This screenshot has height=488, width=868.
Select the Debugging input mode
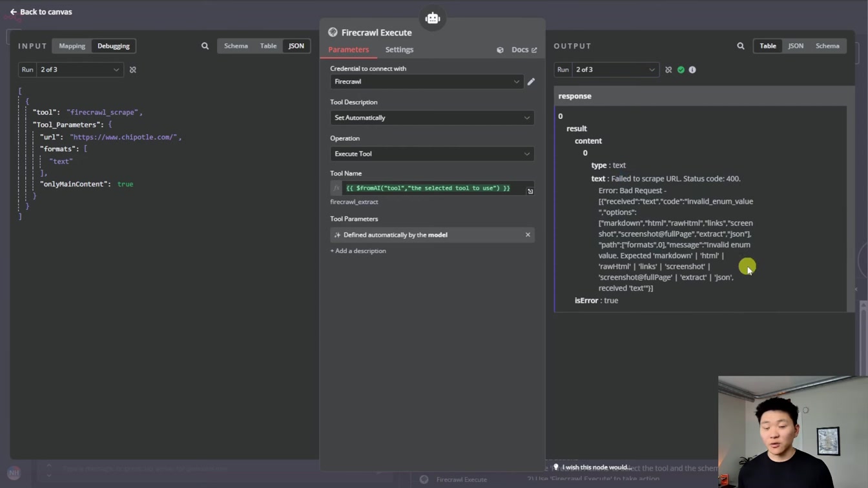coord(114,46)
